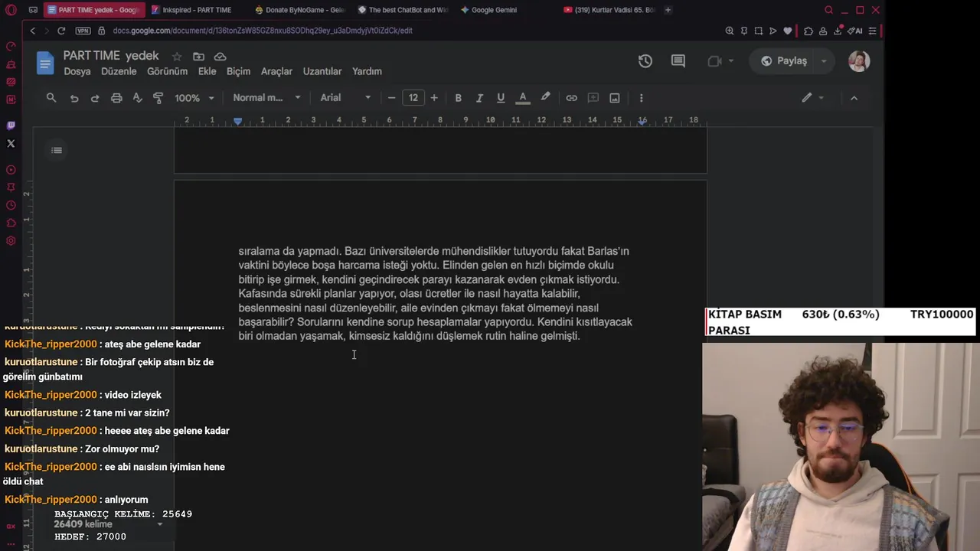Image resolution: width=980 pixels, height=551 pixels.
Task: Open the Biçim menu
Action: 238,71
